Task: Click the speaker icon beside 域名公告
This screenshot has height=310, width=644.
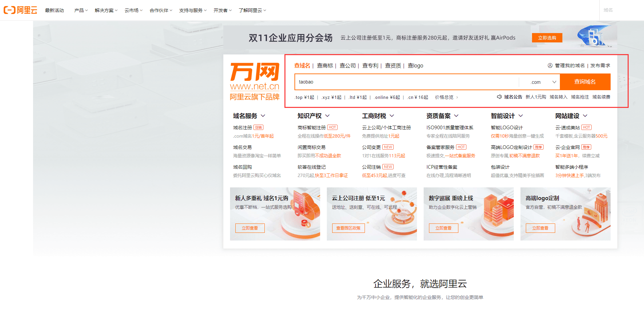Action: click(x=499, y=97)
